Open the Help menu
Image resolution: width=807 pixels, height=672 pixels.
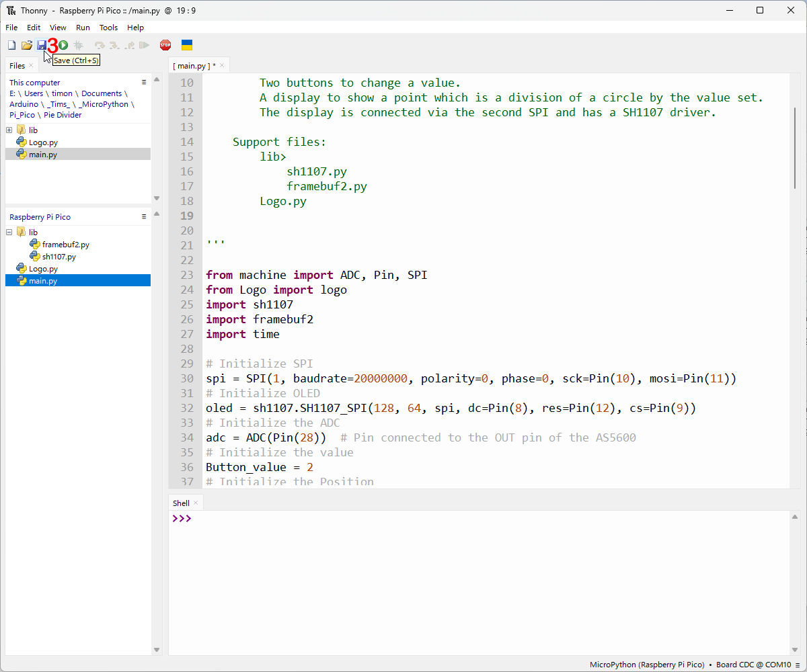[135, 28]
